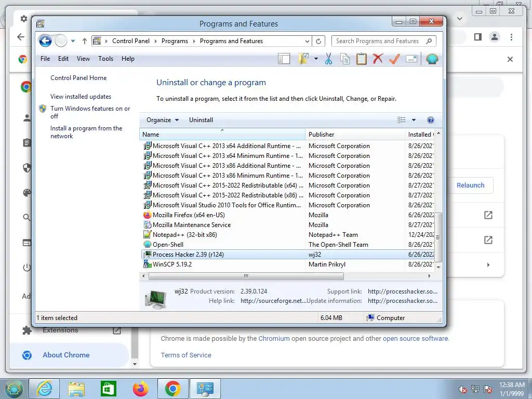
Task: Click the Rename toolbar icon
Action: point(411,59)
